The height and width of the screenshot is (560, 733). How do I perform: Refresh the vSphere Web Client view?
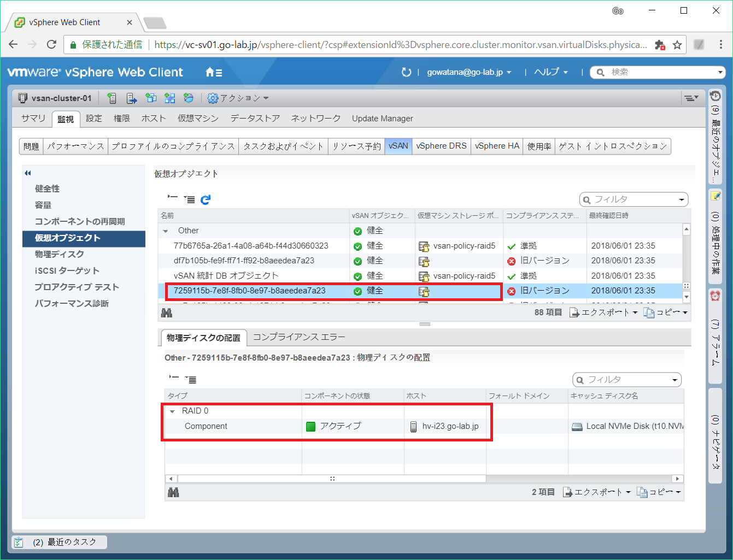406,72
